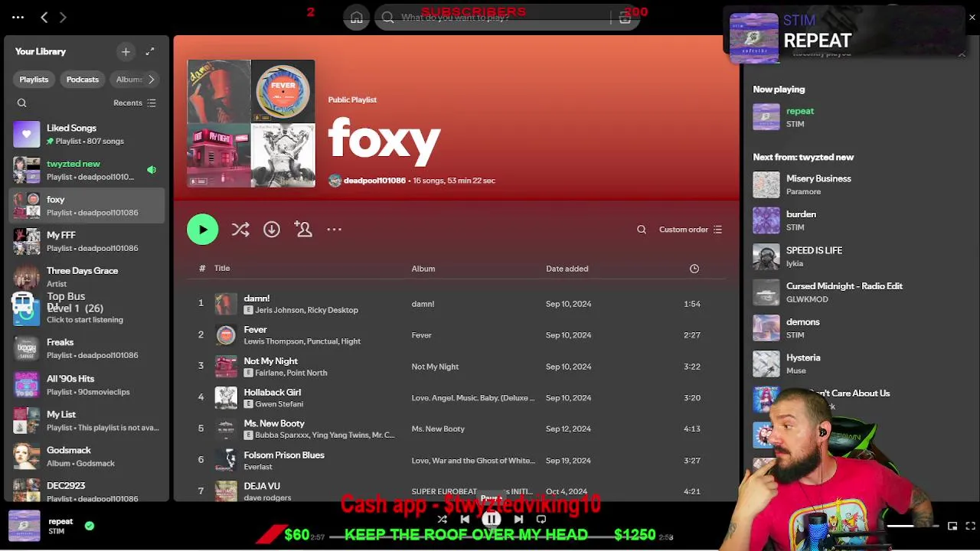Screen dimensions: 980x551
Task: Select the Podcasts filter chip
Action: (x=83, y=80)
